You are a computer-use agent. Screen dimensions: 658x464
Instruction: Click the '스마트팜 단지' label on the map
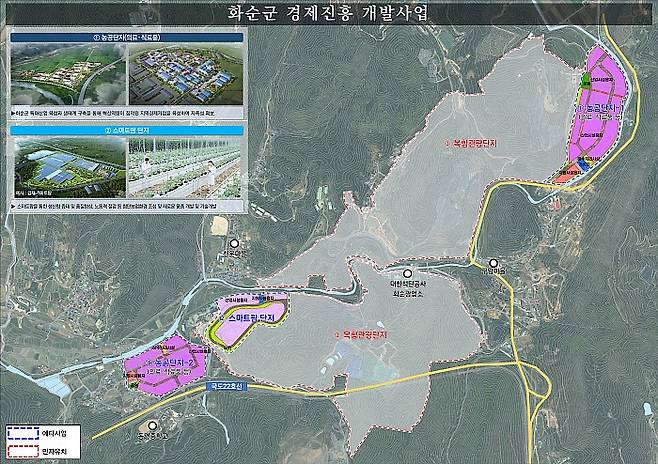pyautogui.click(x=252, y=318)
